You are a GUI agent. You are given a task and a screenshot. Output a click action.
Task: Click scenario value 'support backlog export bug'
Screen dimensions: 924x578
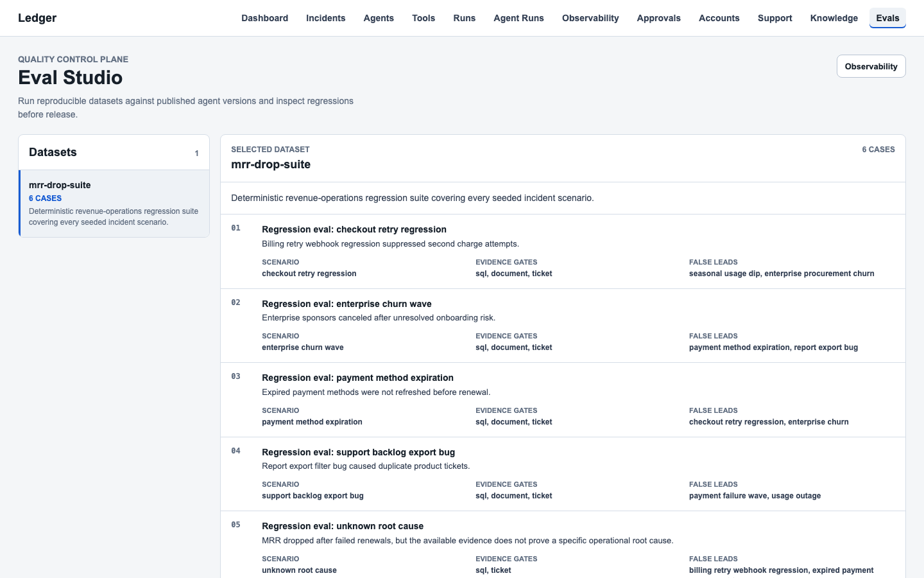[312, 496]
